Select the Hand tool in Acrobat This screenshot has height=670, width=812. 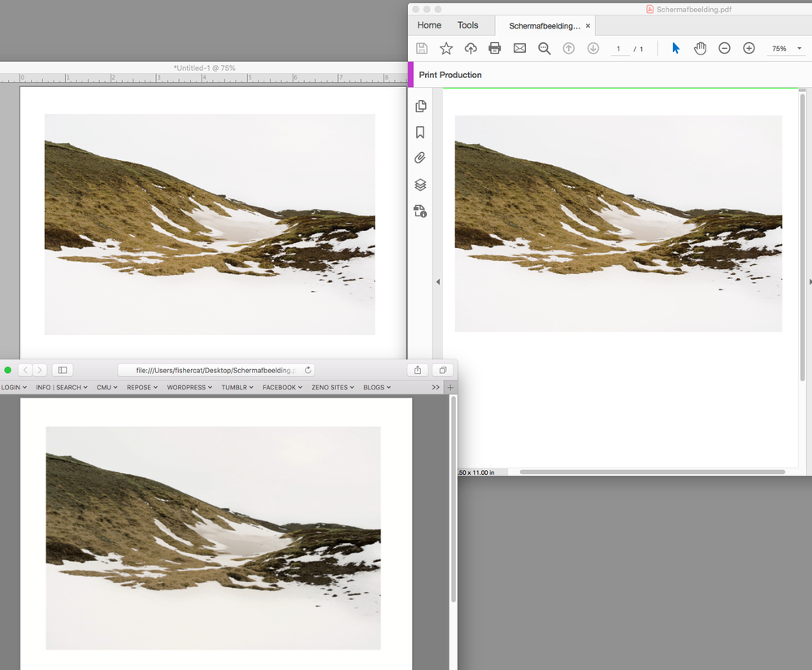tap(700, 48)
